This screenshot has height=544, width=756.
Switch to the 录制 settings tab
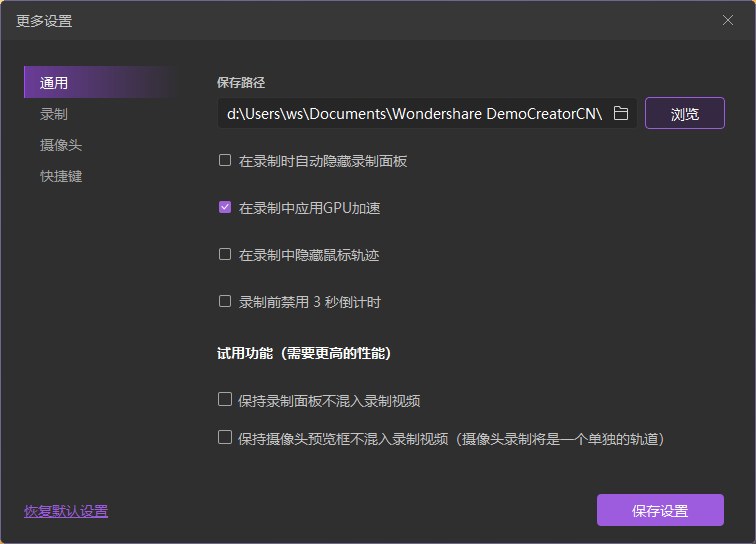pos(54,114)
